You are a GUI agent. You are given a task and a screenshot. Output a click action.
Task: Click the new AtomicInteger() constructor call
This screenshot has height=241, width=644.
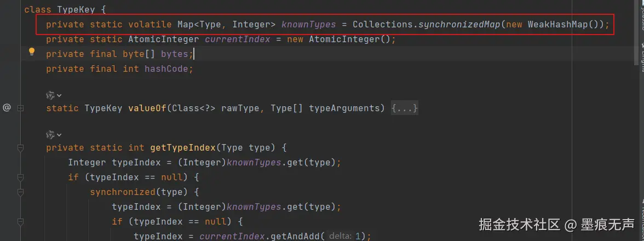click(338, 39)
